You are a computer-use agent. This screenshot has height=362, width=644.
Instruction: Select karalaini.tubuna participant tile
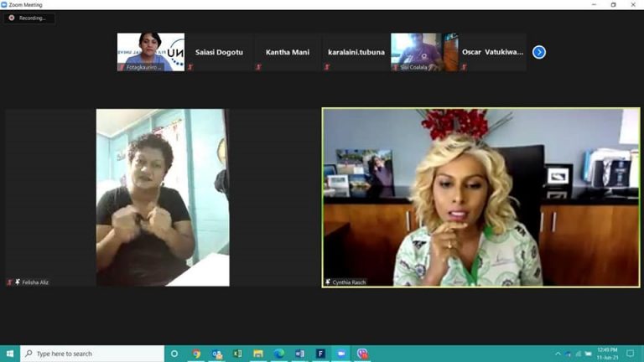356,52
